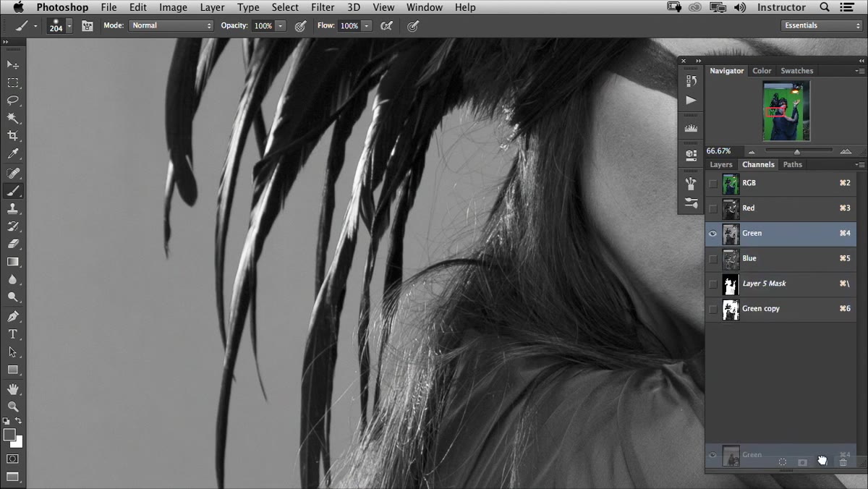Open the Brush Preset picker size dropdown
Image resolution: width=868 pixels, height=489 pixels.
[x=69, y=26]
